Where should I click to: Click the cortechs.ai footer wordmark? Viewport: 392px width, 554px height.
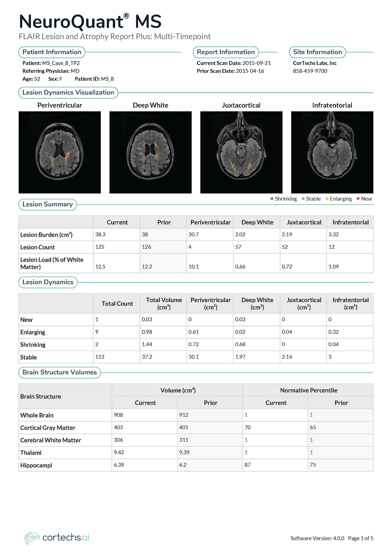point(66,538)
